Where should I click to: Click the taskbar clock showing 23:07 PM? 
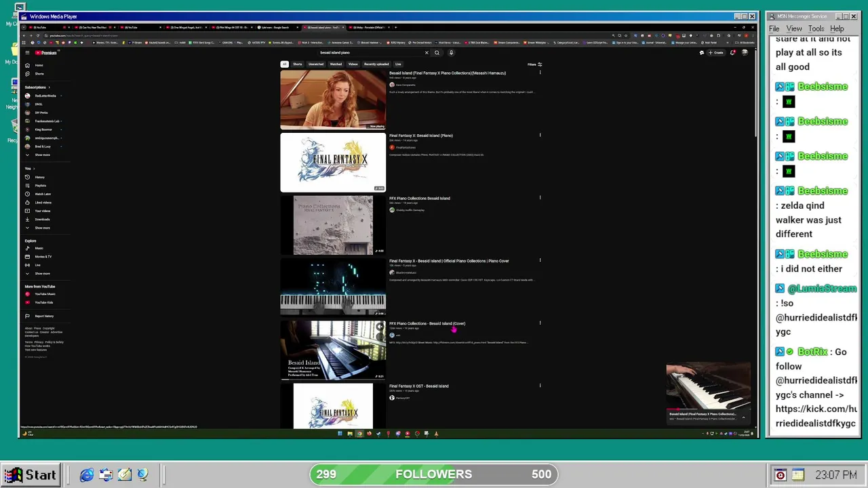click(x=835, y=475)
